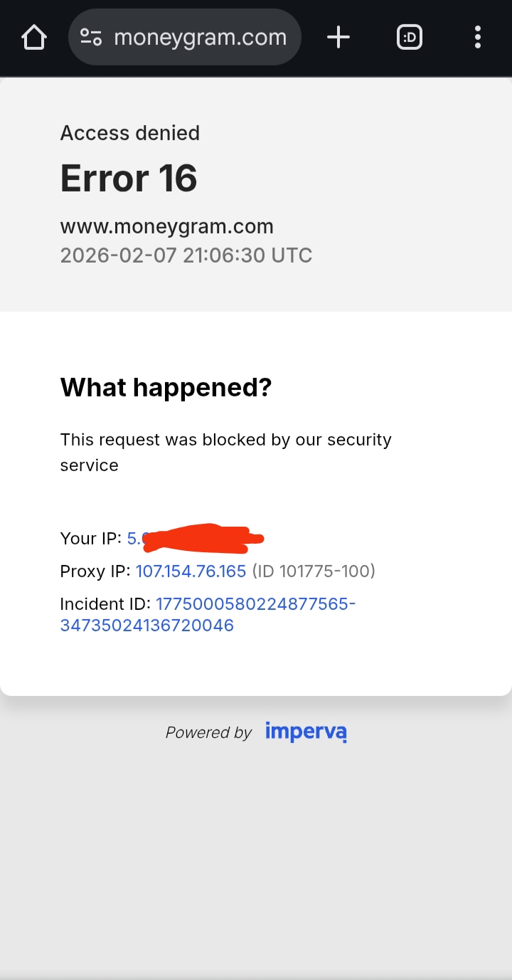This screenshot has height=980, width=512.
Task: Click the partially hidden Your IP link
Action: click(x=135, y=538)
